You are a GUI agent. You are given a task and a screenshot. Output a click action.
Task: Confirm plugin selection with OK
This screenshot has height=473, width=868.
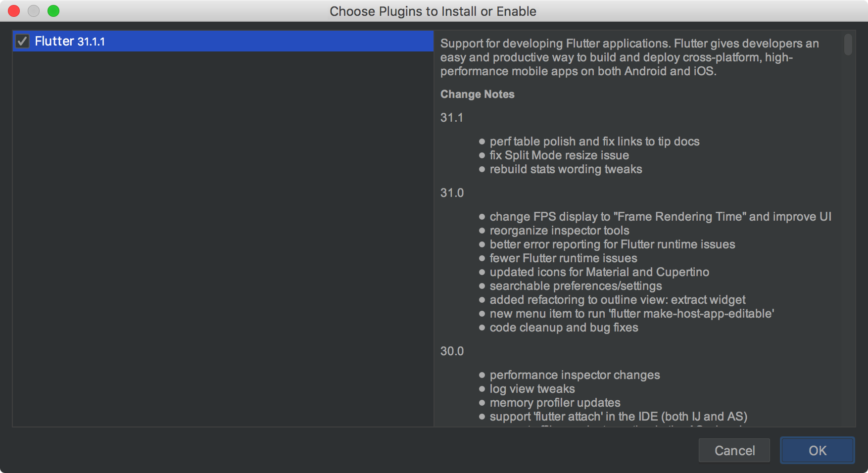click(817, 450)
